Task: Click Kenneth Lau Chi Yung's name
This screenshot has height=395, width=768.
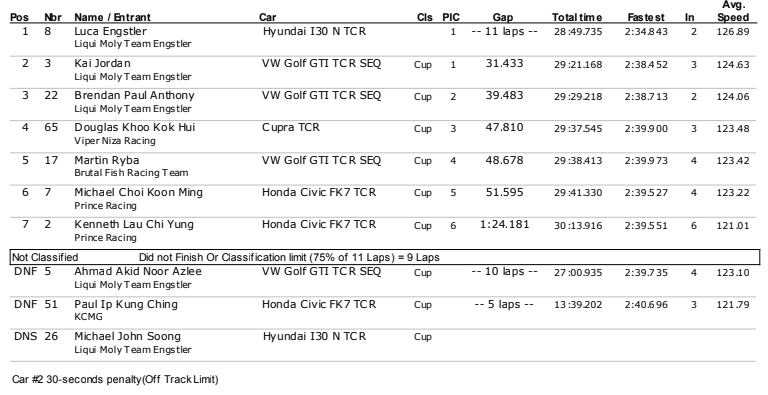Action: [x=134, y=224]
